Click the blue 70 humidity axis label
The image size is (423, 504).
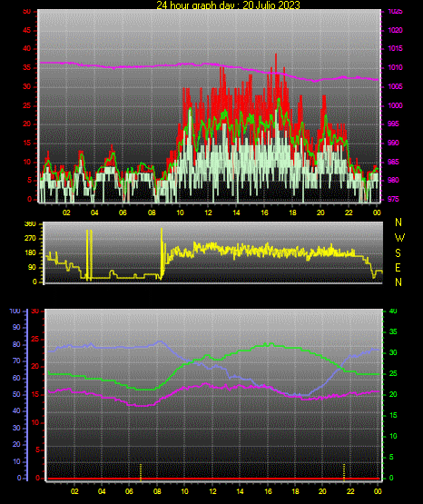[16, 361]
